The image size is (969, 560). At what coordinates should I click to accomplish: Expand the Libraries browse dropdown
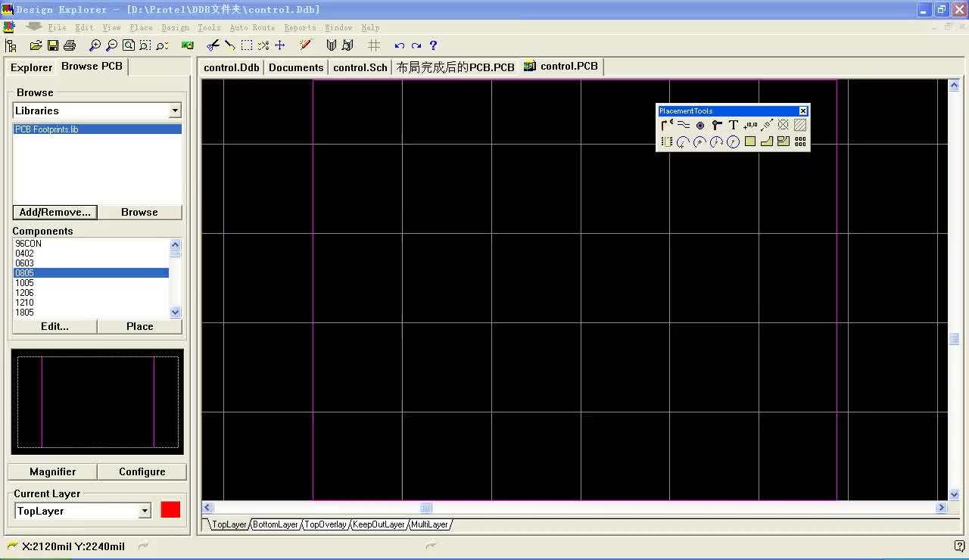[x=175, y=110]
